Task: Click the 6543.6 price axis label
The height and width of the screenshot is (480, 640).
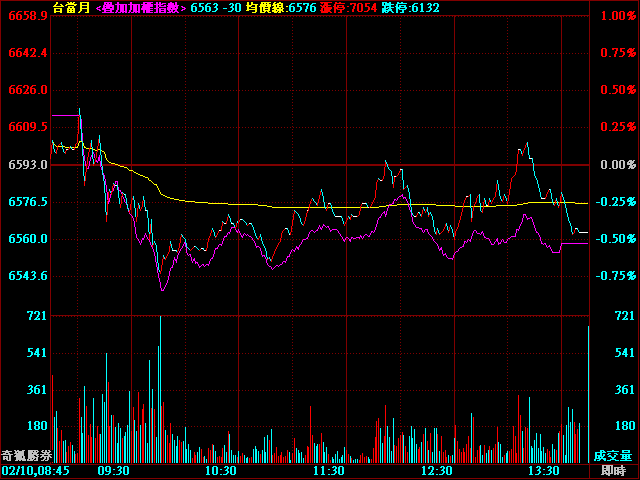Action: tap(28, 276)
